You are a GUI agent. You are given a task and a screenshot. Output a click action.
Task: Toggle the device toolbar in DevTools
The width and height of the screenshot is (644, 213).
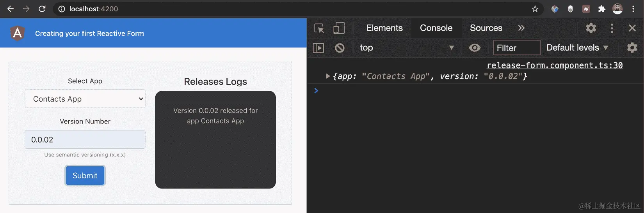[339, 28]
